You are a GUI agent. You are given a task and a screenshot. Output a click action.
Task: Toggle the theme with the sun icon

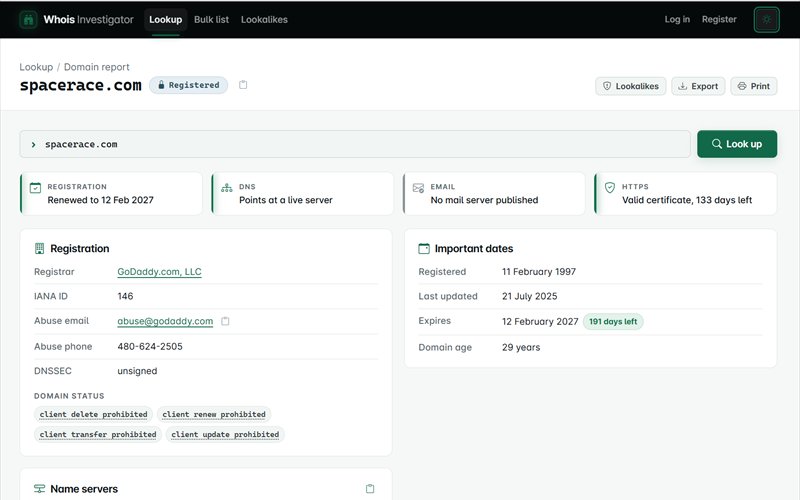point(766,20)
